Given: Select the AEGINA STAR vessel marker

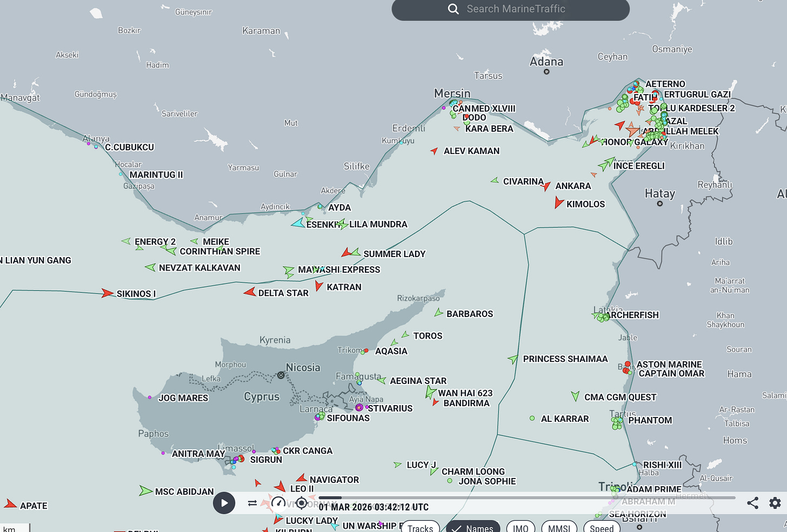Looking at the screenshot, I should click(x=382, y=380).
